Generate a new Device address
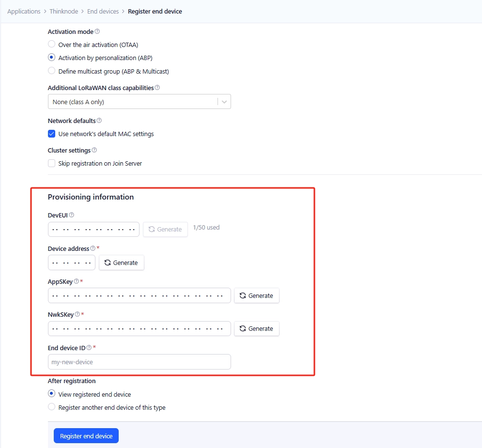The image size is (482, 448). tap(122, 263)
